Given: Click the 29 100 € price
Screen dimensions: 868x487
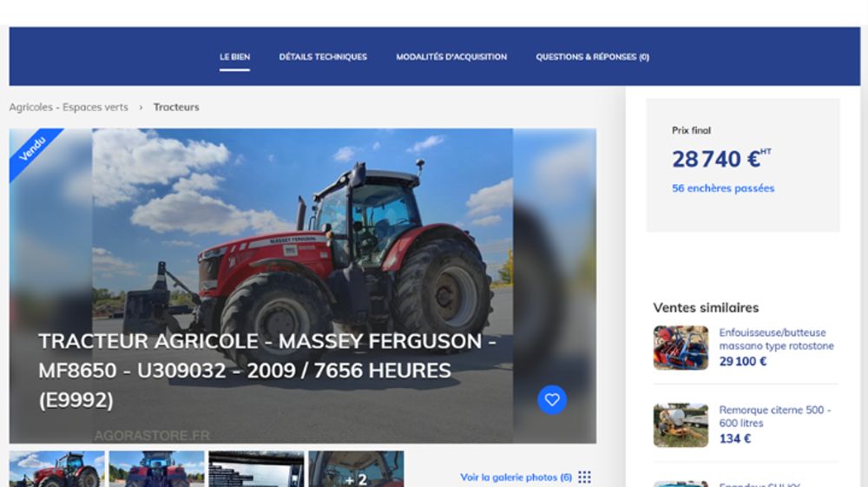Looking at the screenshot, I should (743, 361).
